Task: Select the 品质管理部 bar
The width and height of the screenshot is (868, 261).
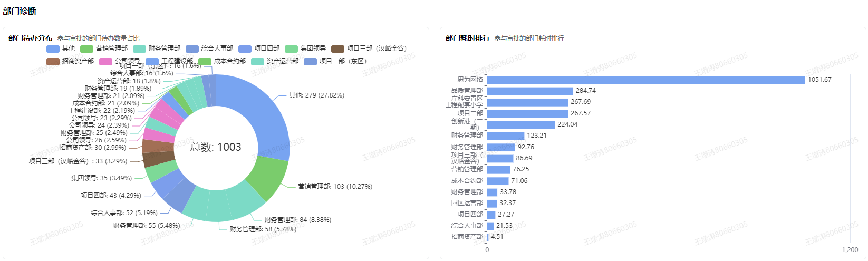Action: pyautogui.click(x=529, y=91)
